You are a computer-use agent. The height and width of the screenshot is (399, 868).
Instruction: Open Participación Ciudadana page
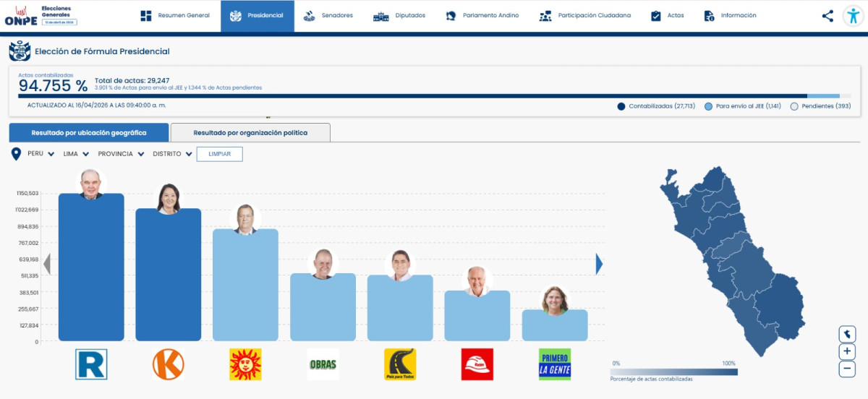[585, 16]
